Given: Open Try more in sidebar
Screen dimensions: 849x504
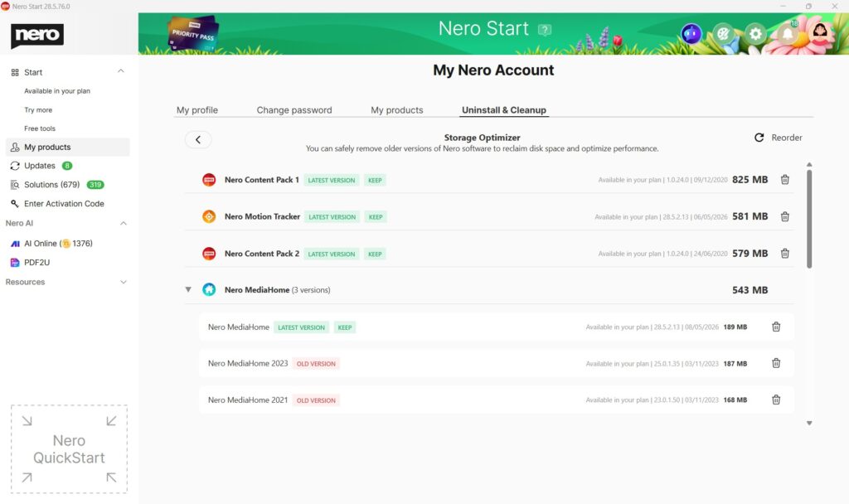Looking at the screenshot, I should coord(38,110).
